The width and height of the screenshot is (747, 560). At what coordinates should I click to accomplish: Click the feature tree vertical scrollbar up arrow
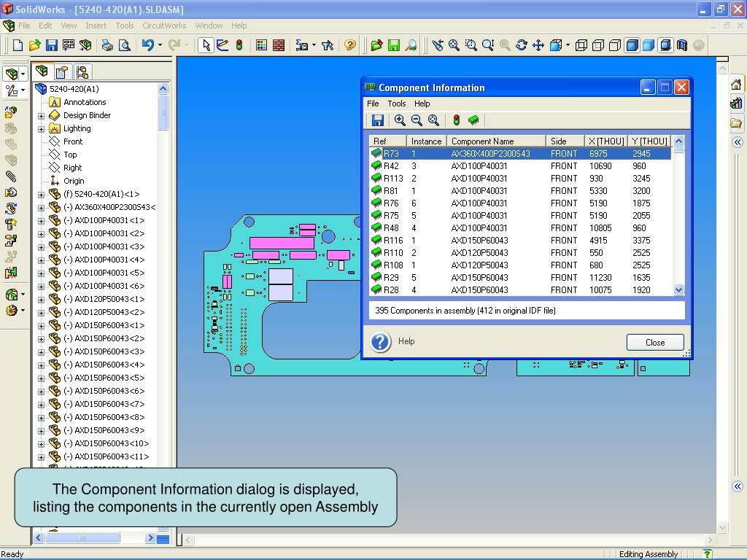click(x=163, y=88)
